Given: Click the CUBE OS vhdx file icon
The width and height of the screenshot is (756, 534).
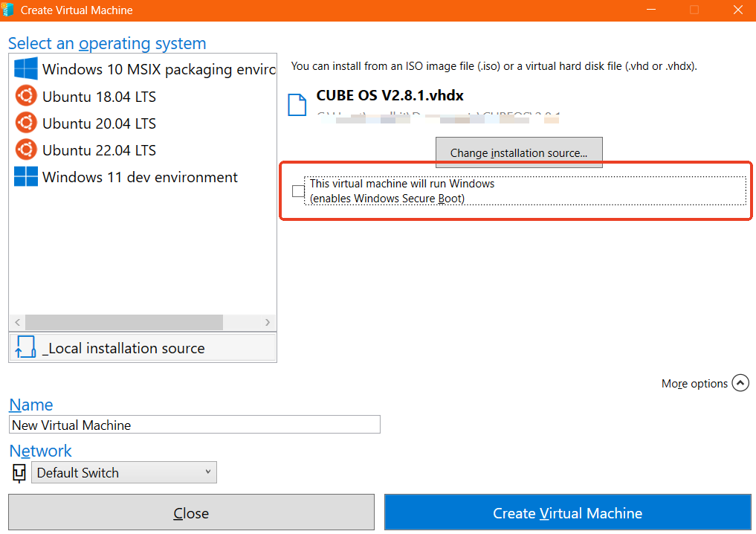Looking at the screenshot, I should pos(297,105).
